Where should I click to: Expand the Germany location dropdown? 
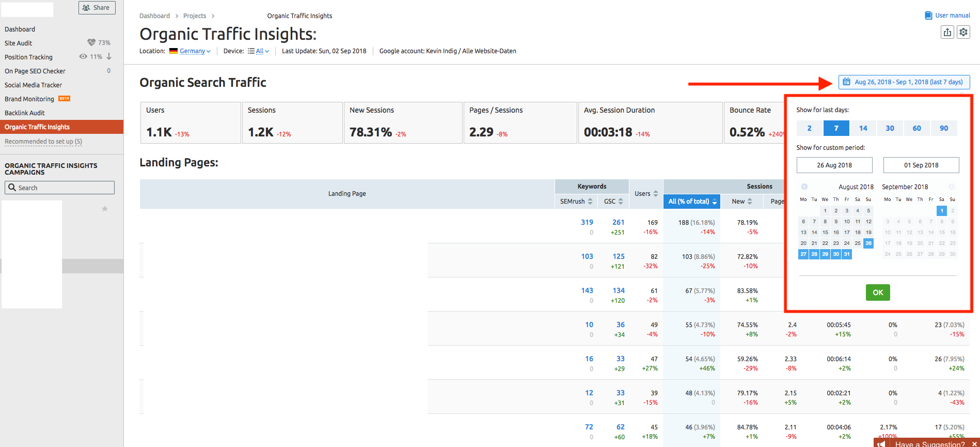(195, 51)
